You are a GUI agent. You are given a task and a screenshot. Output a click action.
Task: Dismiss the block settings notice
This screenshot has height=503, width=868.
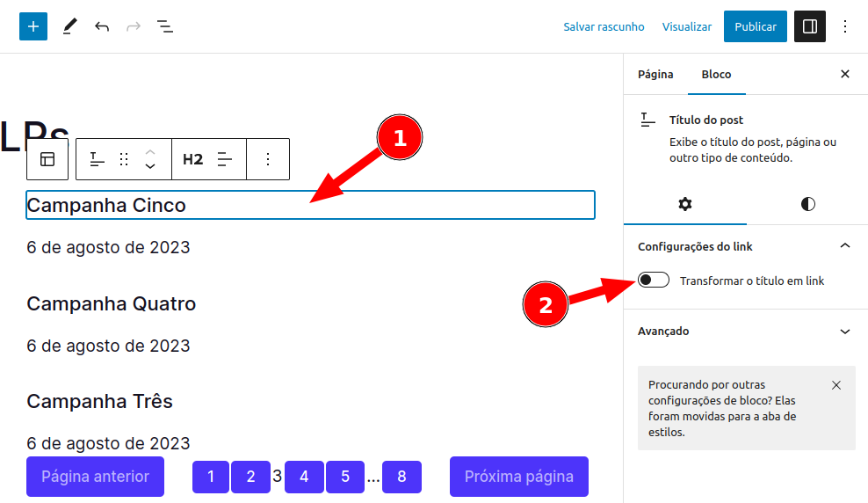click(x=836, y=385)
